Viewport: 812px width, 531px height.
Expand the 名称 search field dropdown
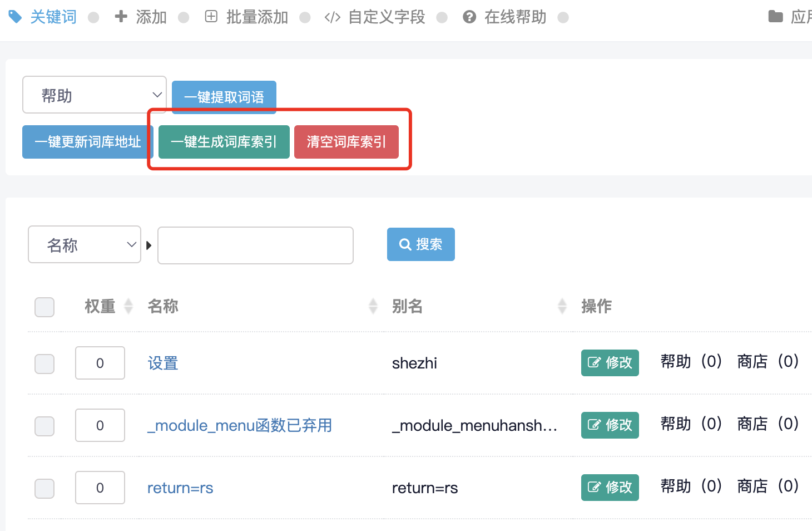85,244
